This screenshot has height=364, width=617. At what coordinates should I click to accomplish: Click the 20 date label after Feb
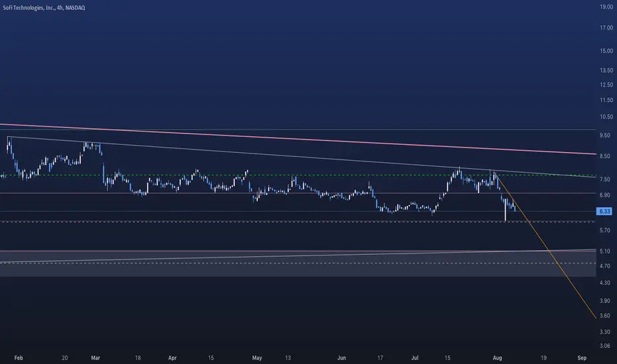pos(64,357)
